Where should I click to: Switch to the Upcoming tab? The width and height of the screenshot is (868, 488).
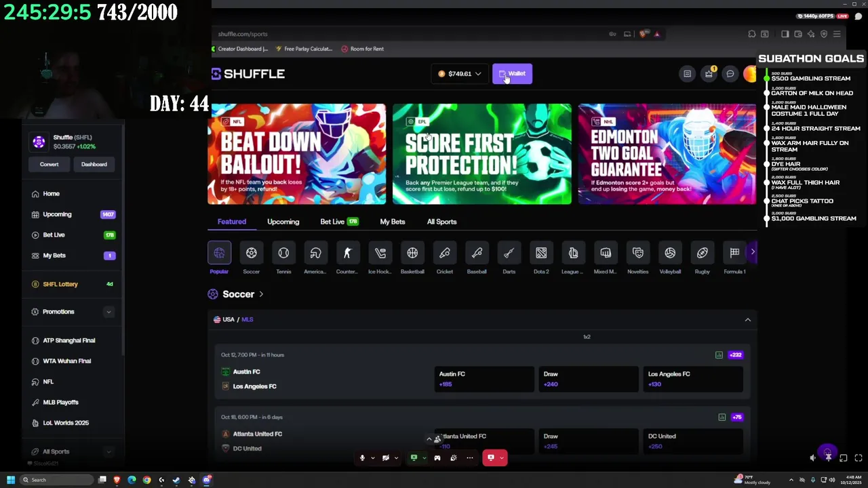(x=283, y=222)
